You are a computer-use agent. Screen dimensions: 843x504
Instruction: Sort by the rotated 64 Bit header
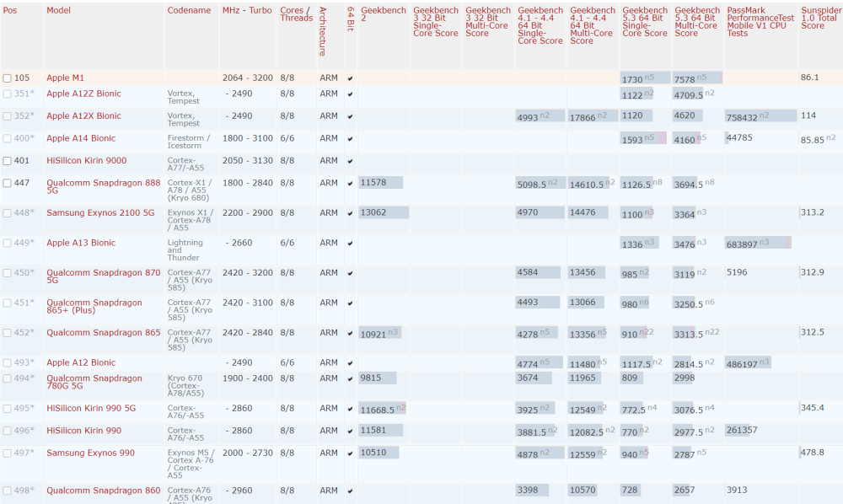click(x=351, y=19)
